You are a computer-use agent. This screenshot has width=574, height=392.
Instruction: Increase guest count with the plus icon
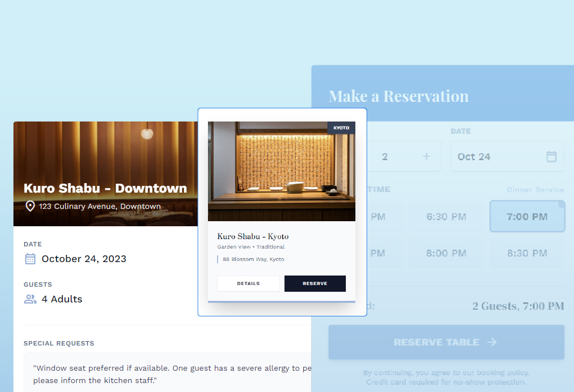pyautogui.click(x=427, y=157)
